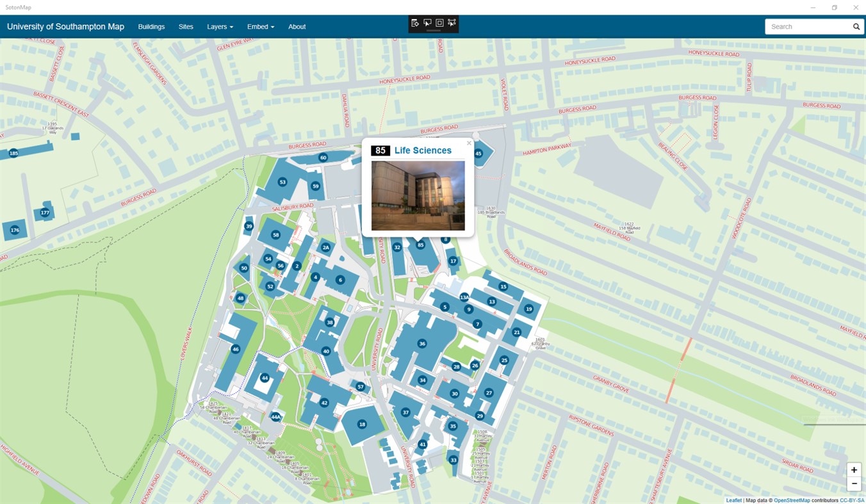This screenshot has width=866, height=504.
Task: Click inside the Search field
Action: coord(808,26)
